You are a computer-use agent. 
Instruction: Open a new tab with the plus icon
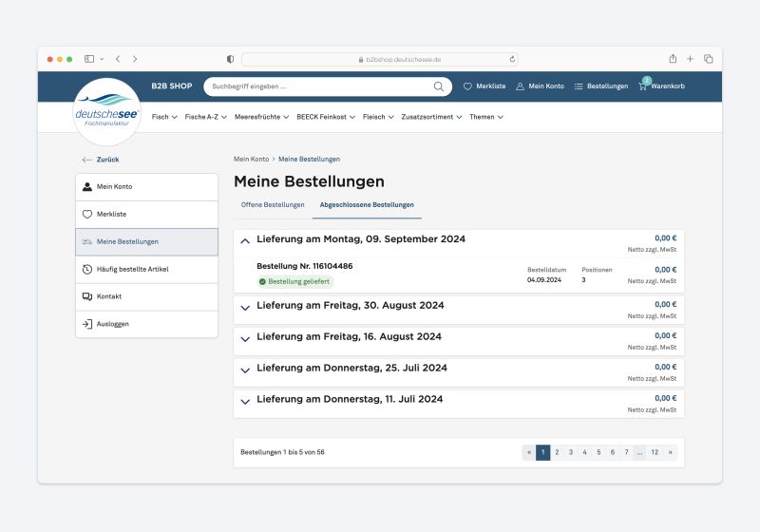tap(691, 59)
